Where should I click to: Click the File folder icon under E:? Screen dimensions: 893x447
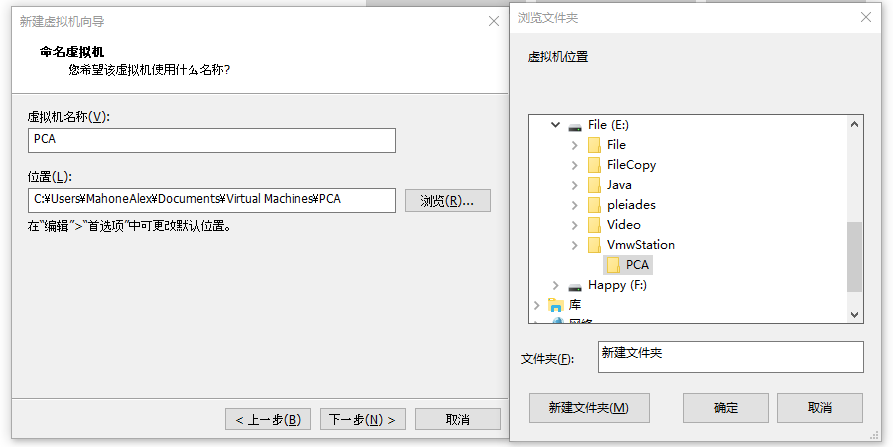coord(594,145)
